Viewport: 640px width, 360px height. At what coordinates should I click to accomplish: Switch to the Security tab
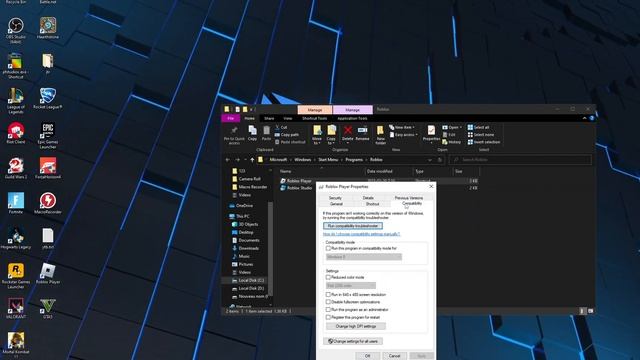335,198
